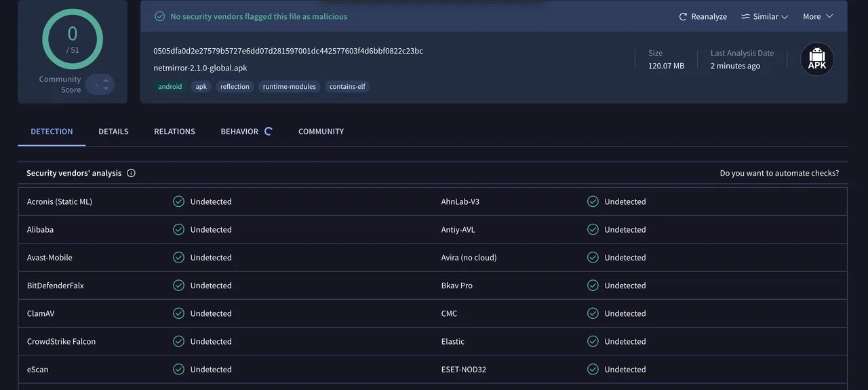Click the android tag
Image resolution: width=868 pixels, height=390 pixels.
(170, 87)
